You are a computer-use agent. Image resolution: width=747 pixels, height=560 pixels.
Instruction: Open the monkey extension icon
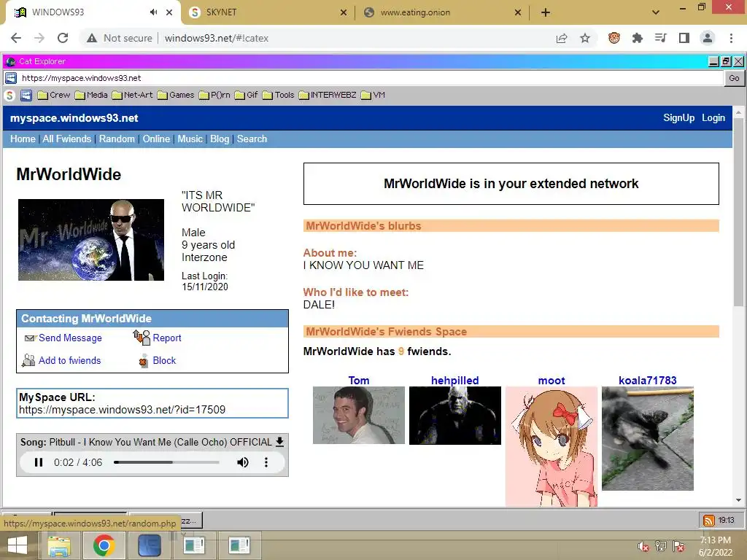coord(614,38)
